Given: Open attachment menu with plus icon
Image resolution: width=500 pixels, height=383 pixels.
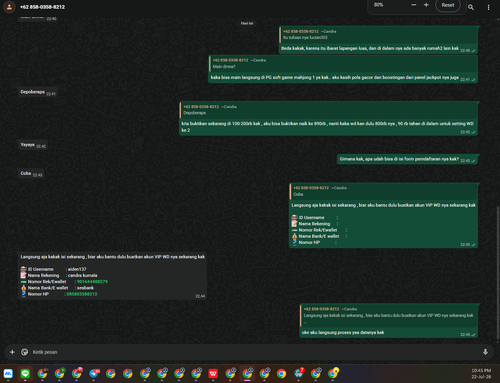Looking at the screenshot, I should pyautogui.click(x=12, y=352).
